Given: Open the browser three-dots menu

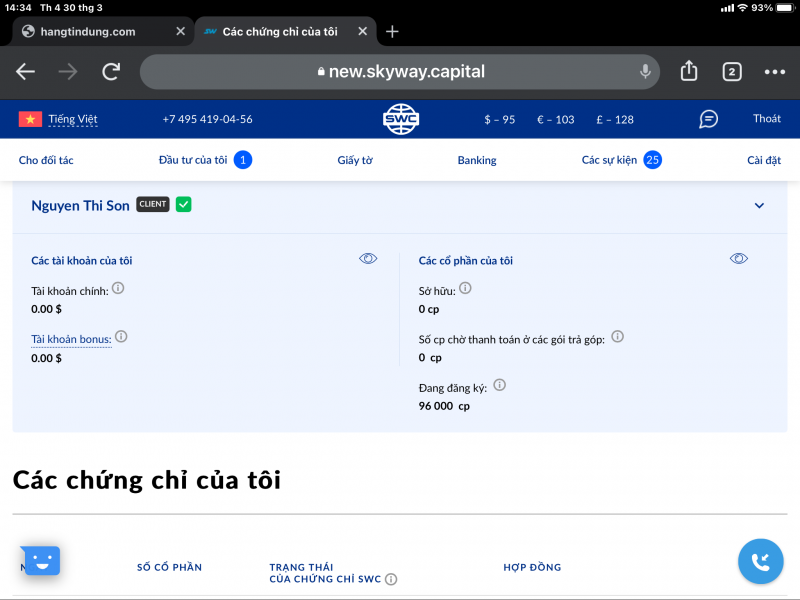Looking at the screenshot, I should [775, 71].
